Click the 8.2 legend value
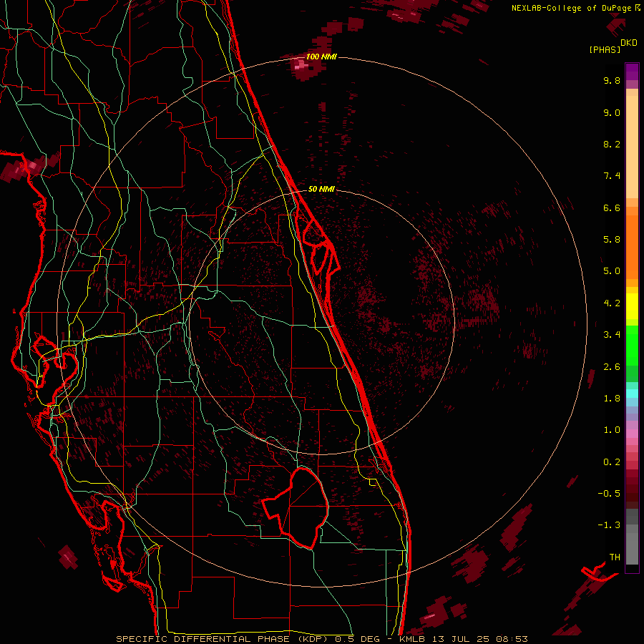 pos(612,144)
